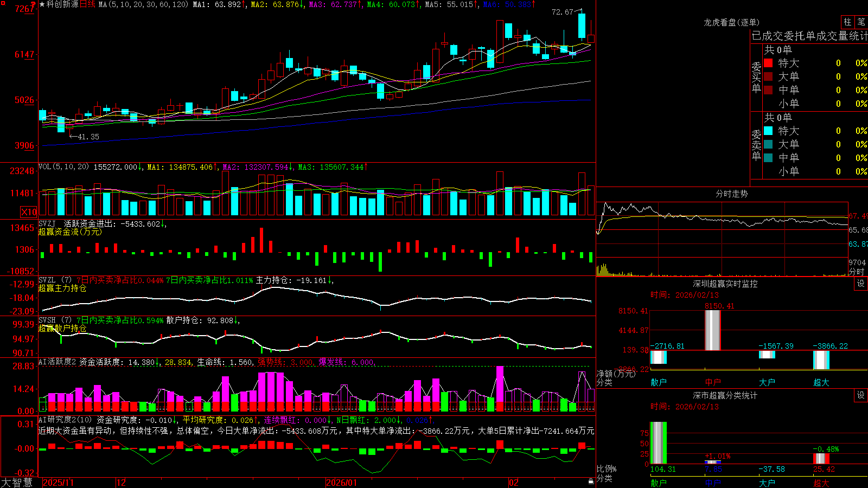Click the 41.35 low price label
This screenshot has width=868, height=488.
[88, 137]
